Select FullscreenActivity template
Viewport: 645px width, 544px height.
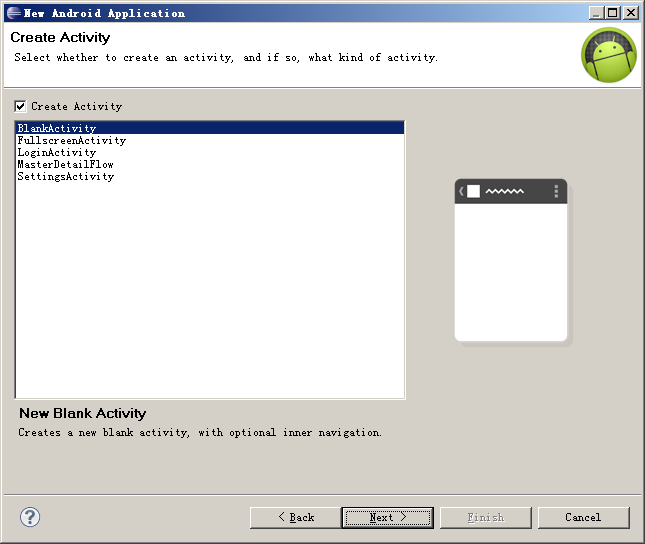click(x=210, y=140)
